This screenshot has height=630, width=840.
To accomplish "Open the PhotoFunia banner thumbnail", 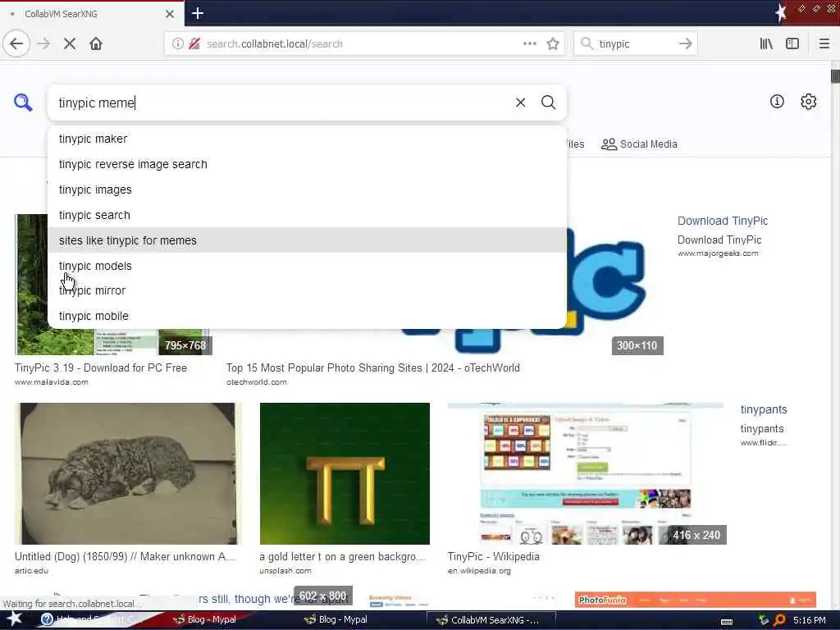I will (695, 600).
